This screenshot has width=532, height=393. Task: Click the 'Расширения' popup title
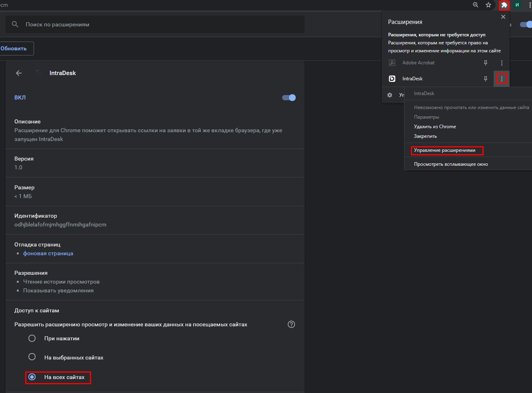tap(405, 22)
